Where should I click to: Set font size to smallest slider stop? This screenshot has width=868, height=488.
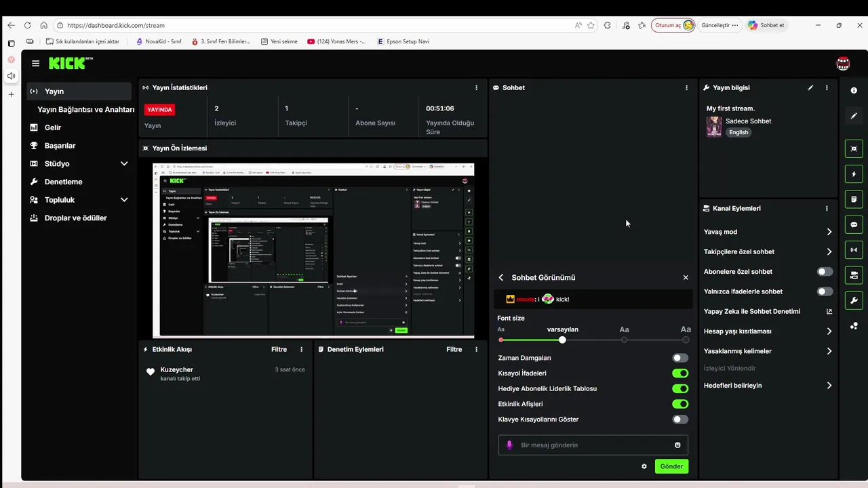[x=501, y=340]
